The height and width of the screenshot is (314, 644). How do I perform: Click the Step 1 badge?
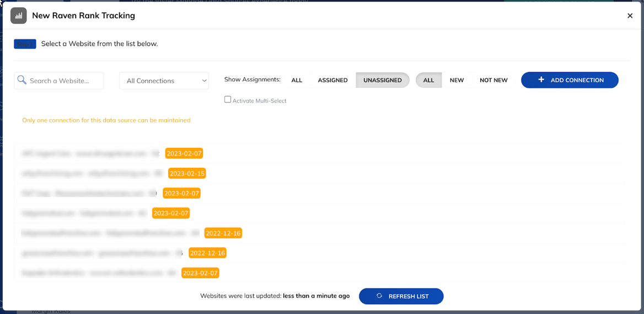coord(25,44)
